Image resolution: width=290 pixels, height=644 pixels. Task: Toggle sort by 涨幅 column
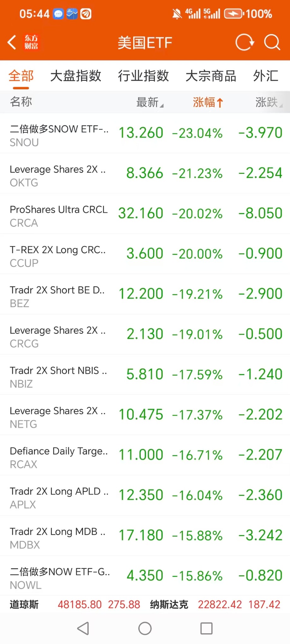pos(208,102)
